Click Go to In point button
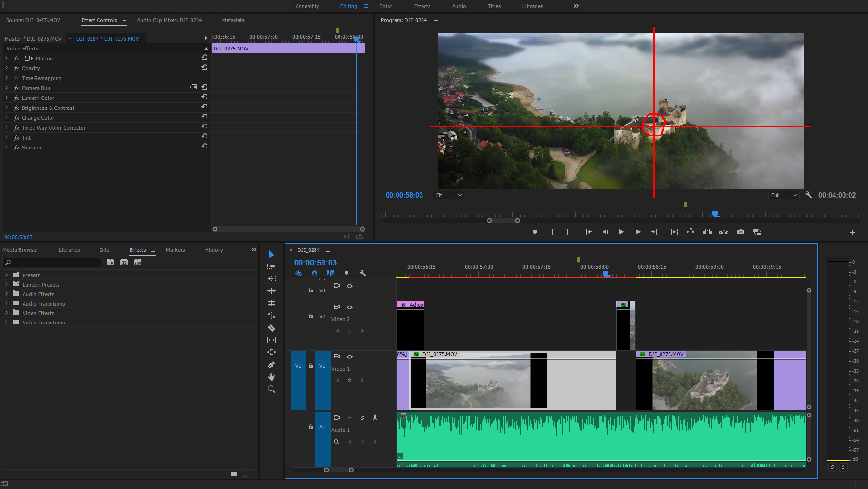This screenshot has width=868, height=489. click(588, 232)
